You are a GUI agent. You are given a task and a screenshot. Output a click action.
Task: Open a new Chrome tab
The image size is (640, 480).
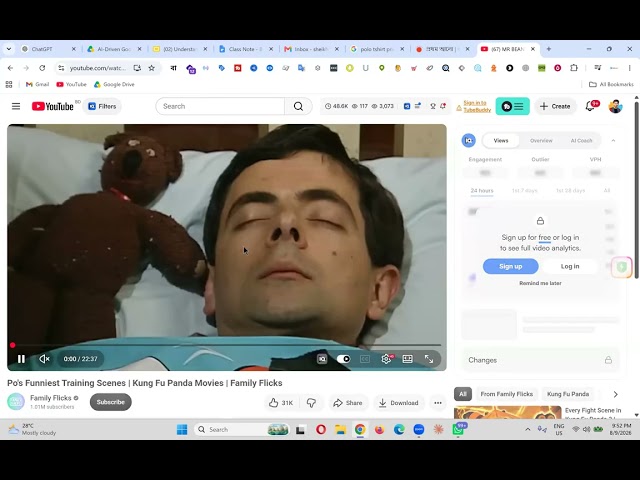[x=549, y=49]
